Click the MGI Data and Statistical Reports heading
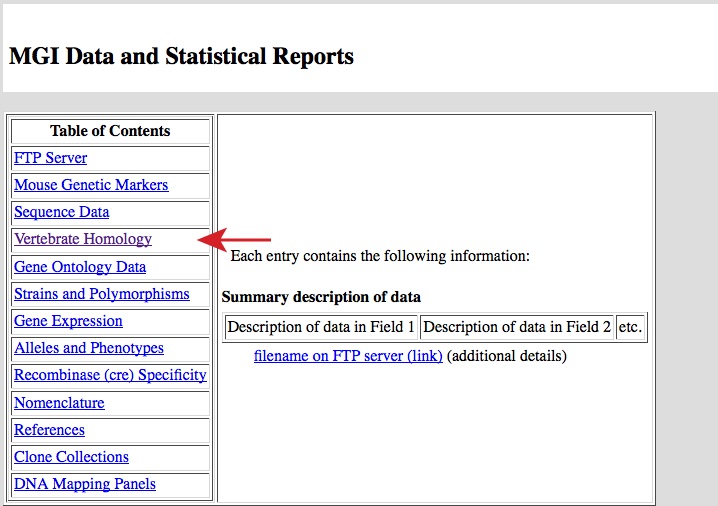The image size is (718, 506). point(181,56)
